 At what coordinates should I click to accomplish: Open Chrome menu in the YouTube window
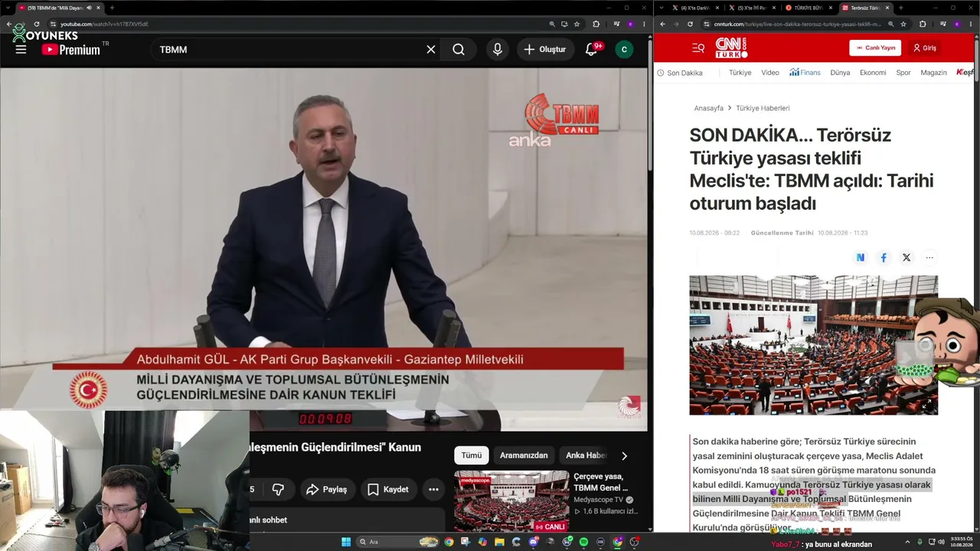click(x=645, y=24)
